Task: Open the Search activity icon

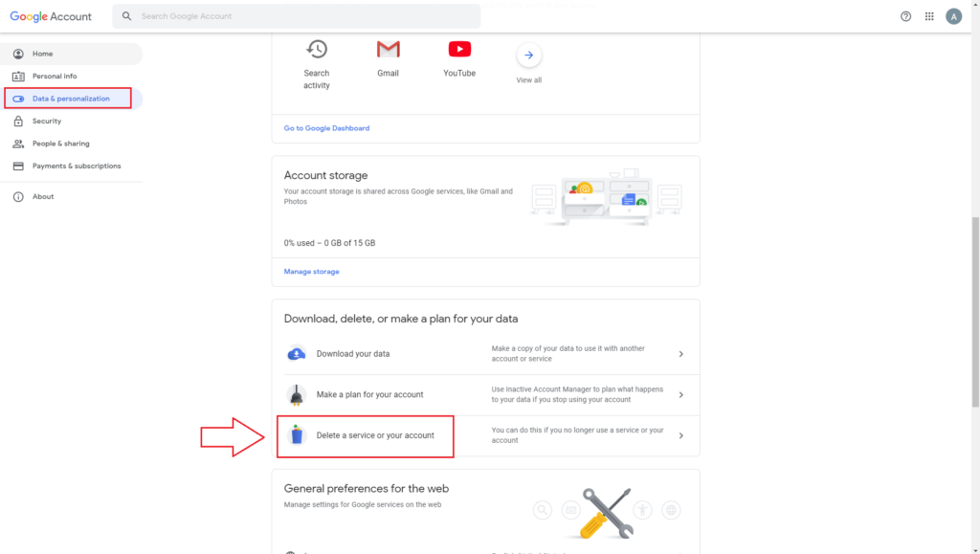Action: point(316,50)
